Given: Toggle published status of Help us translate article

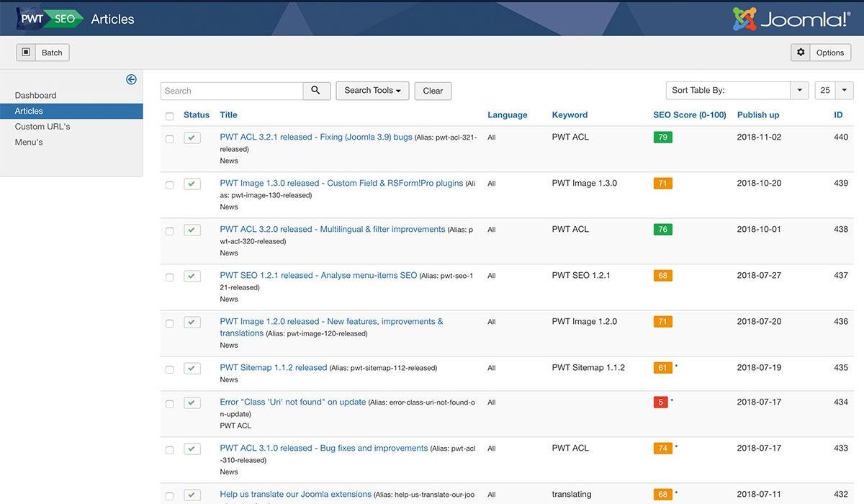Looking at the screenshot, I should click(192, 495).
